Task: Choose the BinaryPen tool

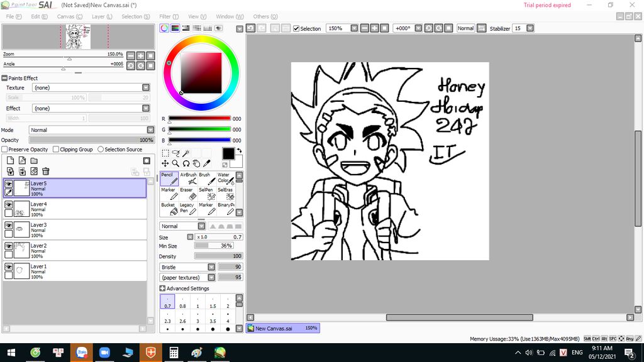Action: (226, 209)
